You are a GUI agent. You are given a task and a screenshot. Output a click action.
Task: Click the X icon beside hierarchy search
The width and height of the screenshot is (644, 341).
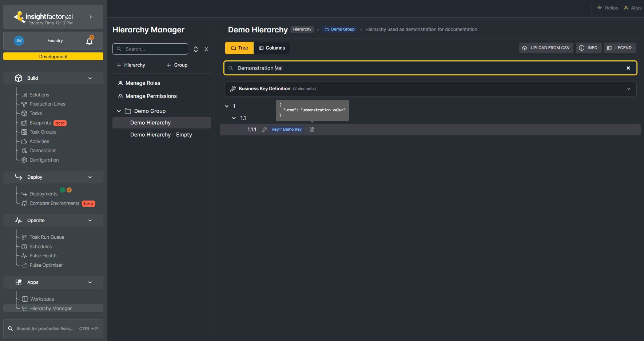click(x=206, y=49)
